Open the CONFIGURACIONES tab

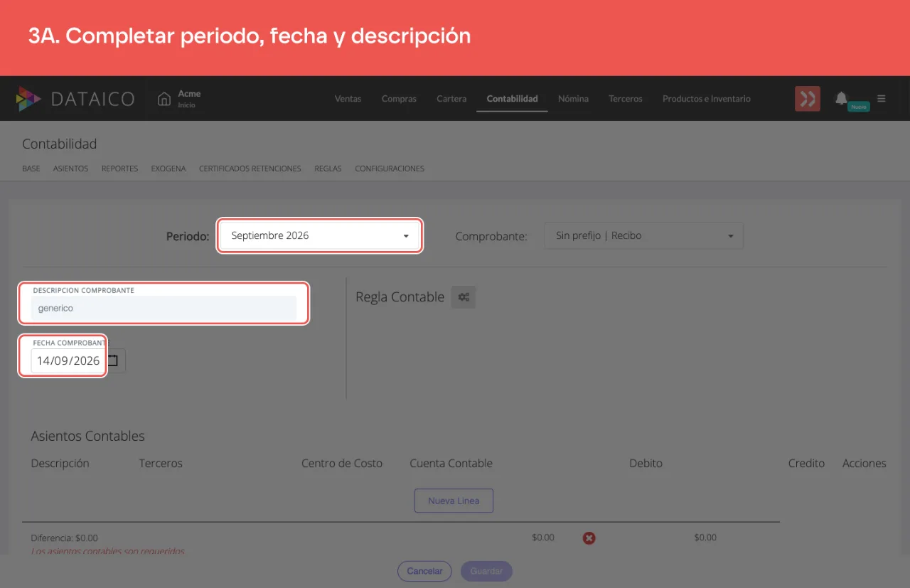[390, 169]
